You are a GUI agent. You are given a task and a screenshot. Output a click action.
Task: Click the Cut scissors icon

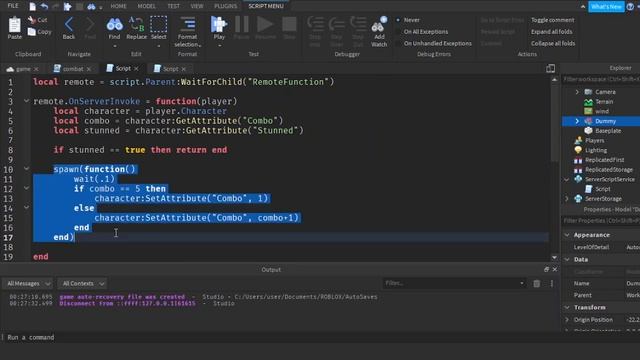point(32,20)
